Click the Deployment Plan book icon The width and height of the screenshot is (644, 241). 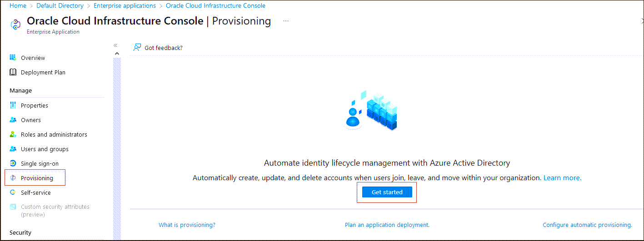pos(13,72)
